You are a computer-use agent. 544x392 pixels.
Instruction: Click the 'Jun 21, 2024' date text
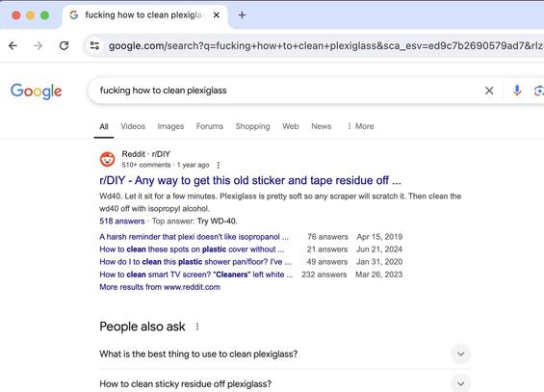coord(379,249)
